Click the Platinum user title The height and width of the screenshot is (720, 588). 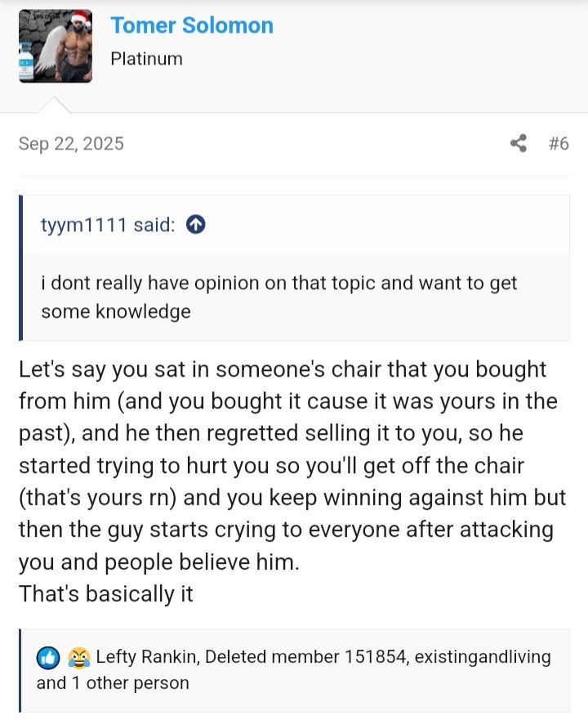pyautogui.click(x=146, y=59)
